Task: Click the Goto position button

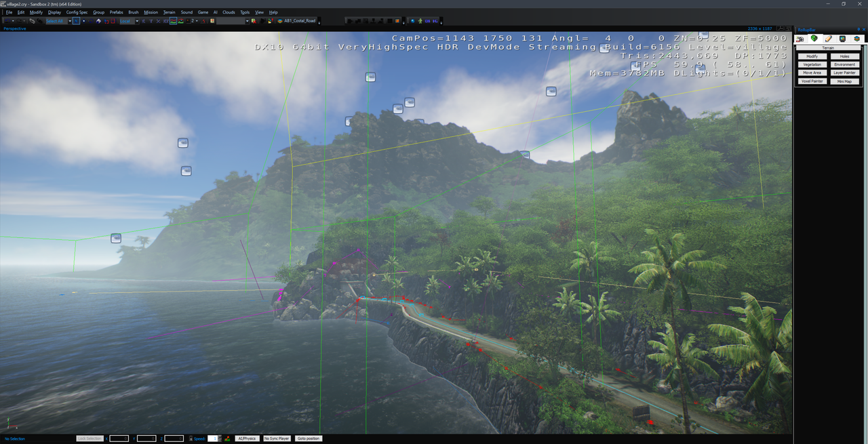Action: pyautogui.click(x=309, y=439)
